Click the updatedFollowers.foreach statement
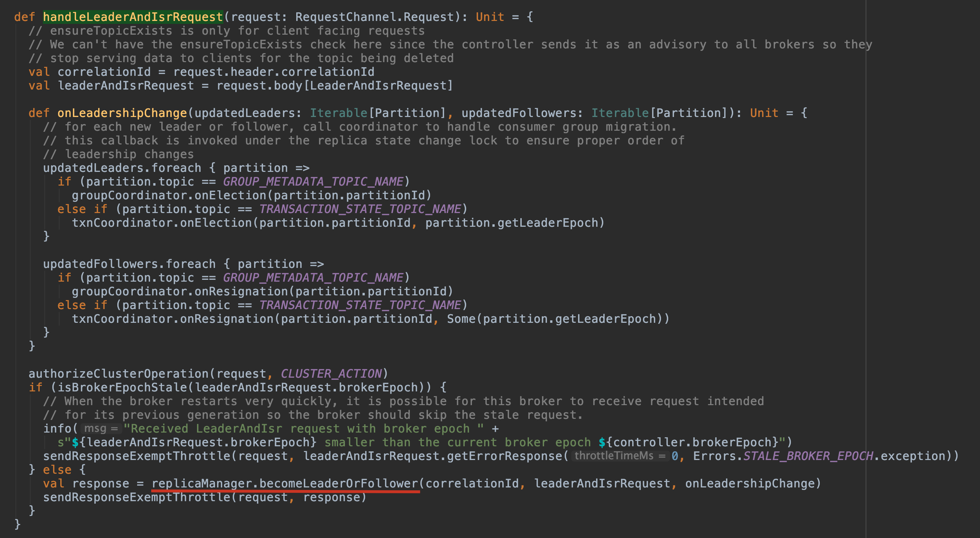The width and height of the screenshot is (980, 538). pyautogui.click(x=129, y=264)
